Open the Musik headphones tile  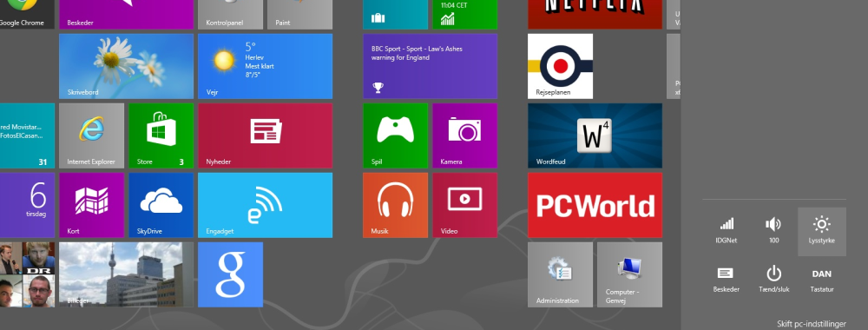point(395,205)
